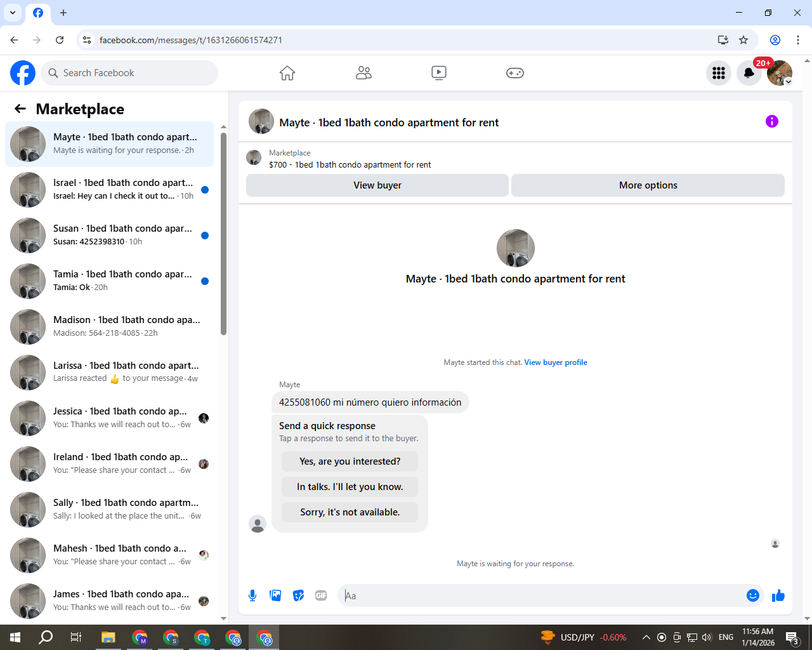This screenshot has height=650, width=812.
Task: Open Task View on taskbar
Action: click(76, 637)
